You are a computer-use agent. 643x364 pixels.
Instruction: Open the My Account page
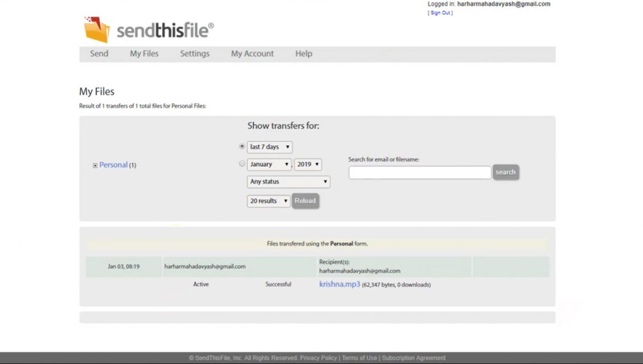(x=252, y=53)
